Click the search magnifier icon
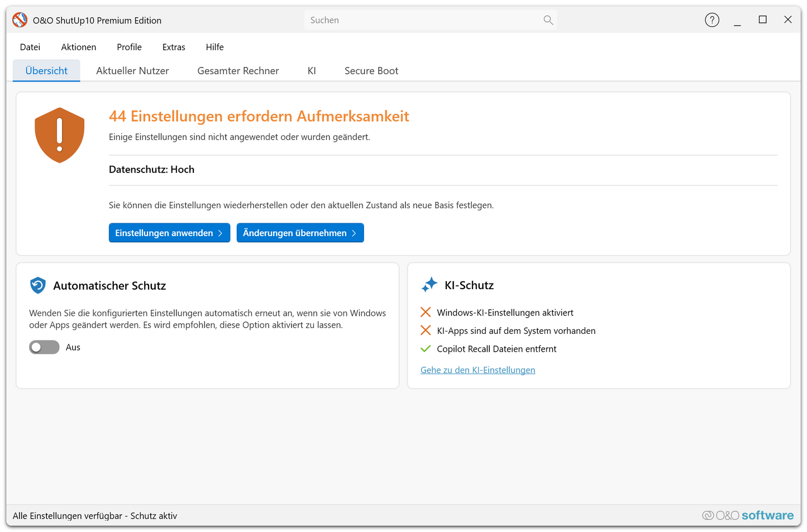807x532 pixels. tap(548, 20)
